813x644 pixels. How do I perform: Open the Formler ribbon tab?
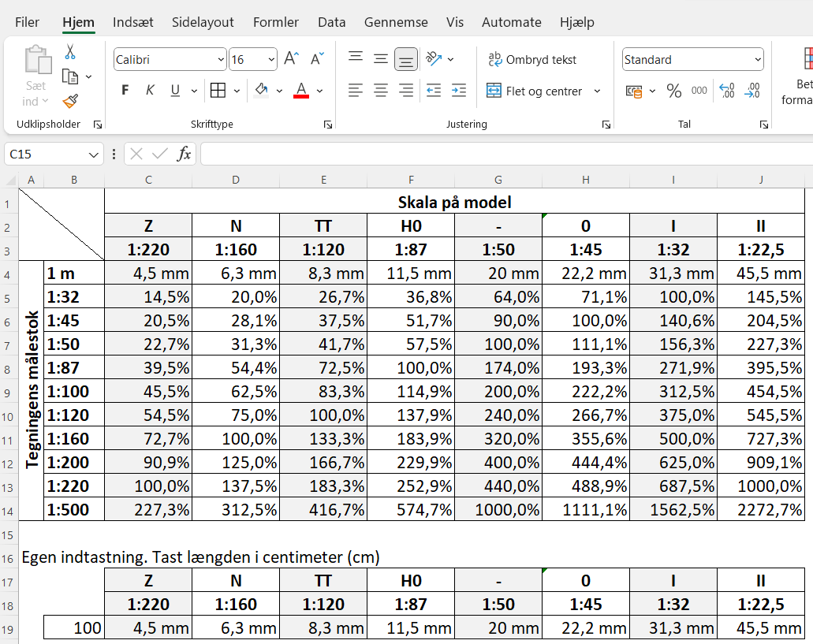[x=276, y=22]
